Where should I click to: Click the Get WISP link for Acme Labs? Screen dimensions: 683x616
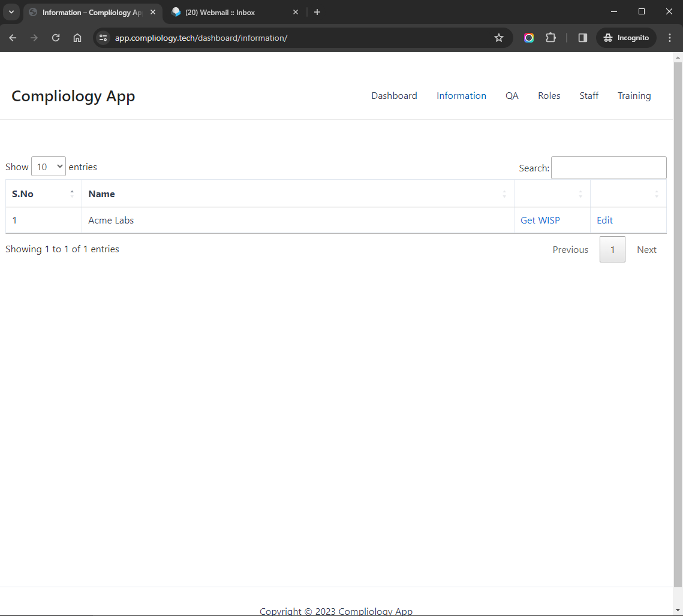tap(540, 221)
